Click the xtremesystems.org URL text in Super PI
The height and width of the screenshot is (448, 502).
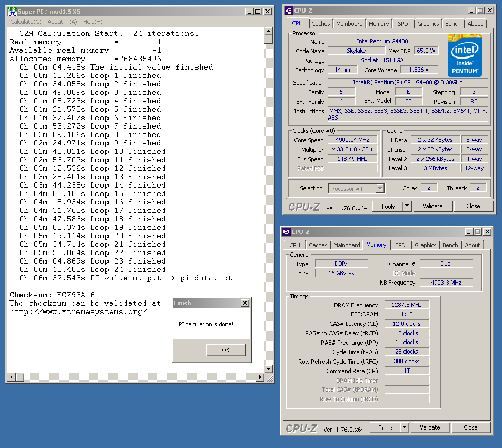point(78,312)
